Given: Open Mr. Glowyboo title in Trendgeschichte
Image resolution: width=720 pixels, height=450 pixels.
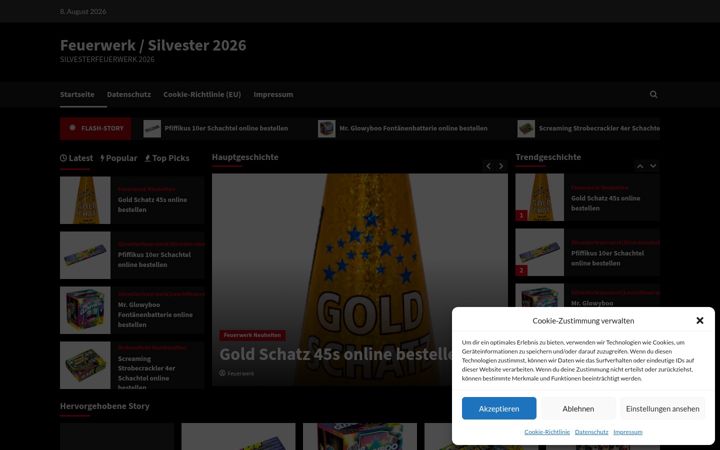Looking at the screenshot, I should point(592,303).
